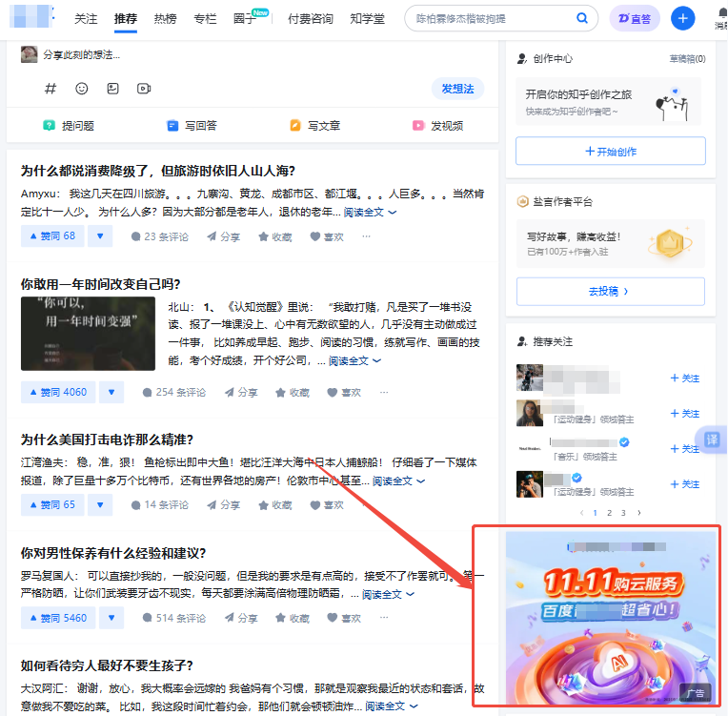
Task: Open page 3 of recommended follows
Action: tap(623, 513)
